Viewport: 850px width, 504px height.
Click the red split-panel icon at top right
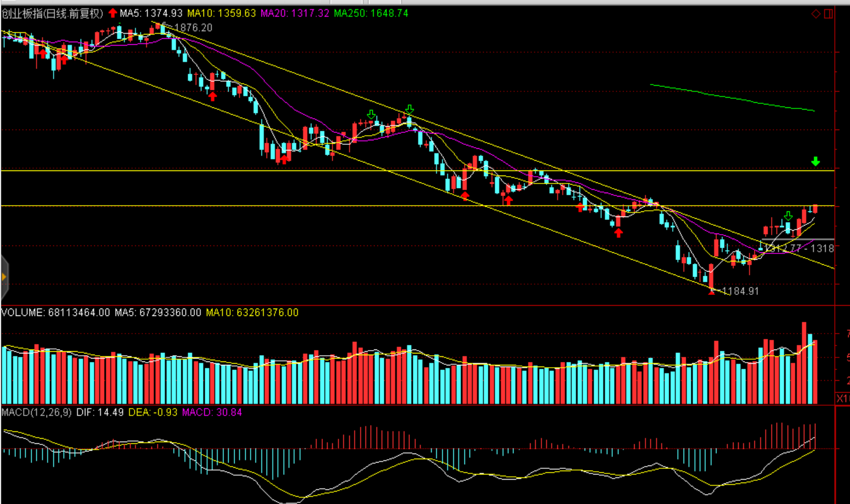click(x=828, y=14)
